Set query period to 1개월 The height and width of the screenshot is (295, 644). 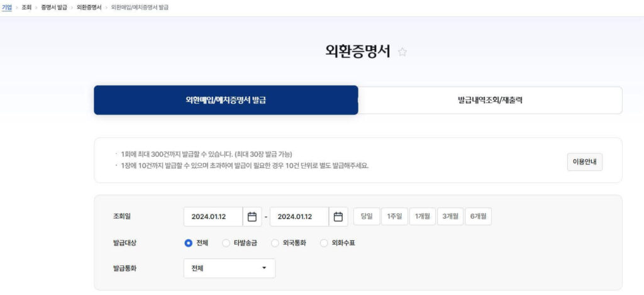422,216
